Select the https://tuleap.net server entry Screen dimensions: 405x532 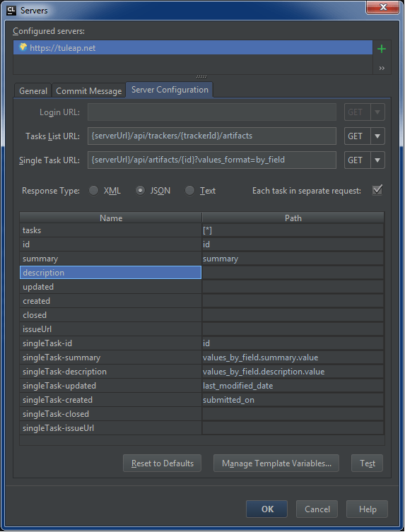(x=193, y=47)
